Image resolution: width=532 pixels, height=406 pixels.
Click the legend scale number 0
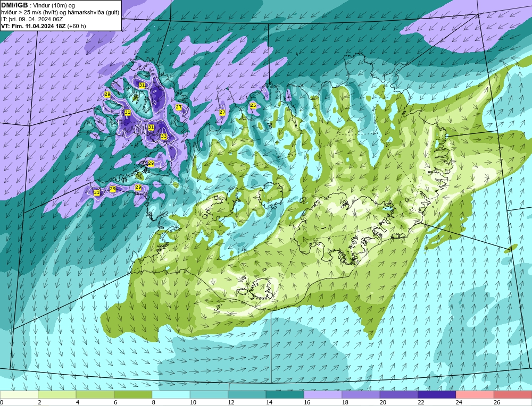(2, 403)
